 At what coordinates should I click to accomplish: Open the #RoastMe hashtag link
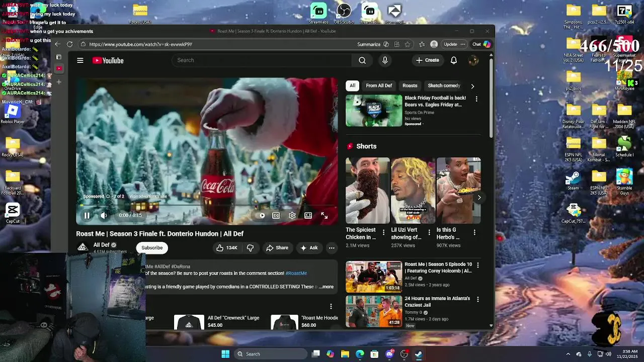[x=296, y=273]
